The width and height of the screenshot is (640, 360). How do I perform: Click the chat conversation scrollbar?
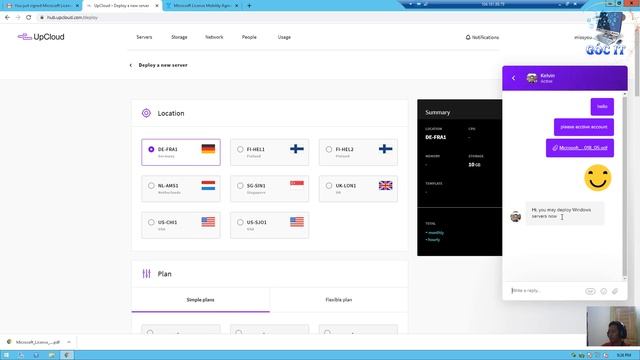(625, 186)
